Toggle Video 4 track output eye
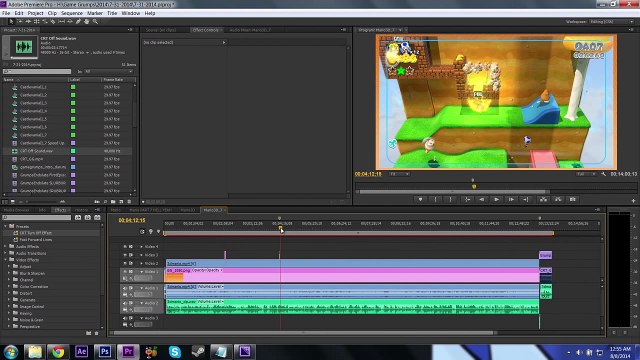 pyautogui.click(x=125, y=247)
